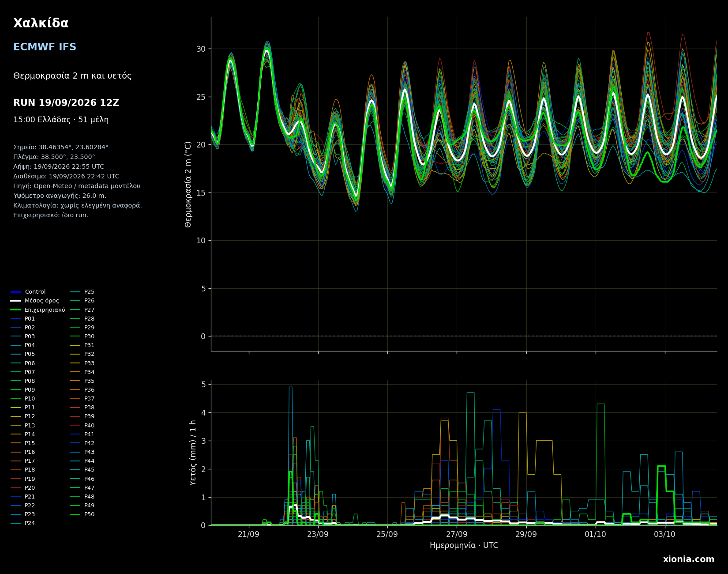Click the 21/09 date tick label

click(x=248, y=534)
